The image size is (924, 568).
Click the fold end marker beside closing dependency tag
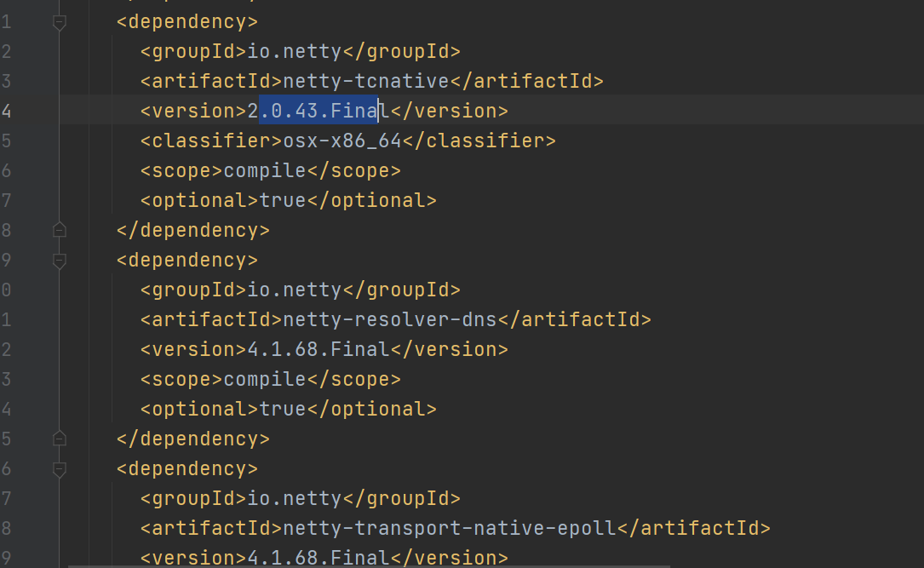[x=60, y=229]
